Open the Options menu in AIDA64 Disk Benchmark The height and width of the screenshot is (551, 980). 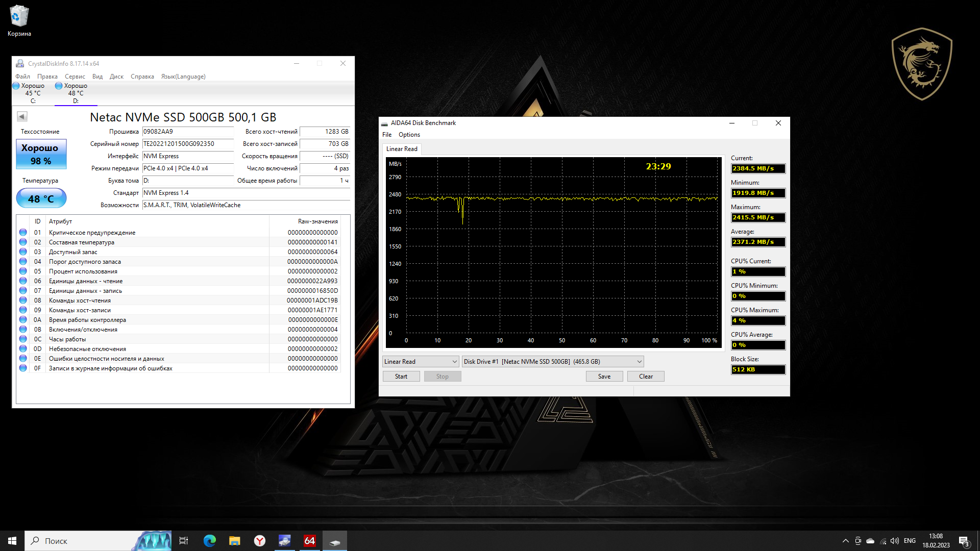point(409,135)
